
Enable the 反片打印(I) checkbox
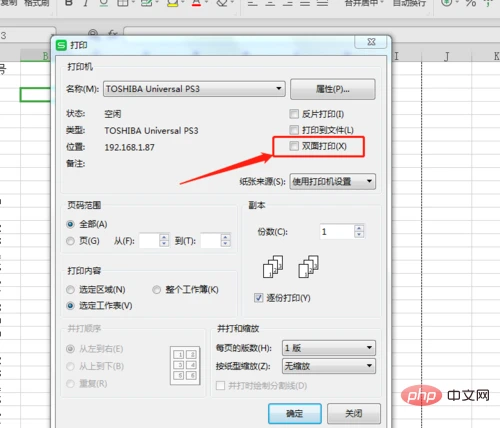coord(294,114)
